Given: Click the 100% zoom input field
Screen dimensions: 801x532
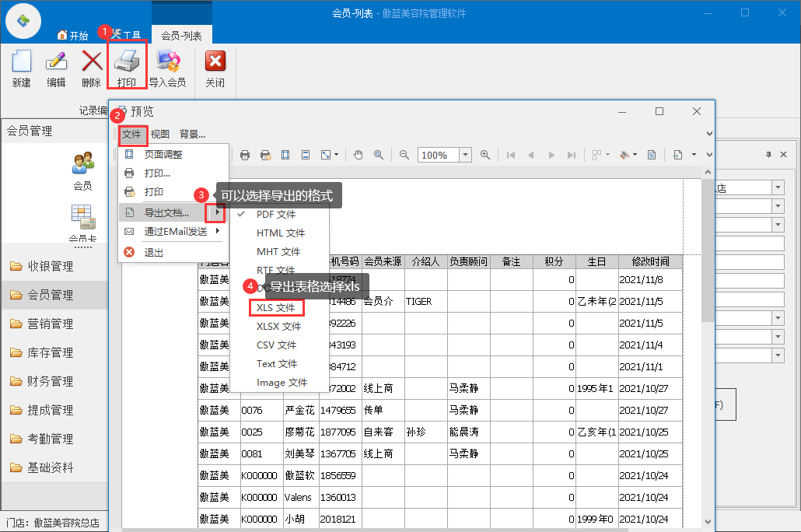Looking at the screenshot, I should pos(439,155).
